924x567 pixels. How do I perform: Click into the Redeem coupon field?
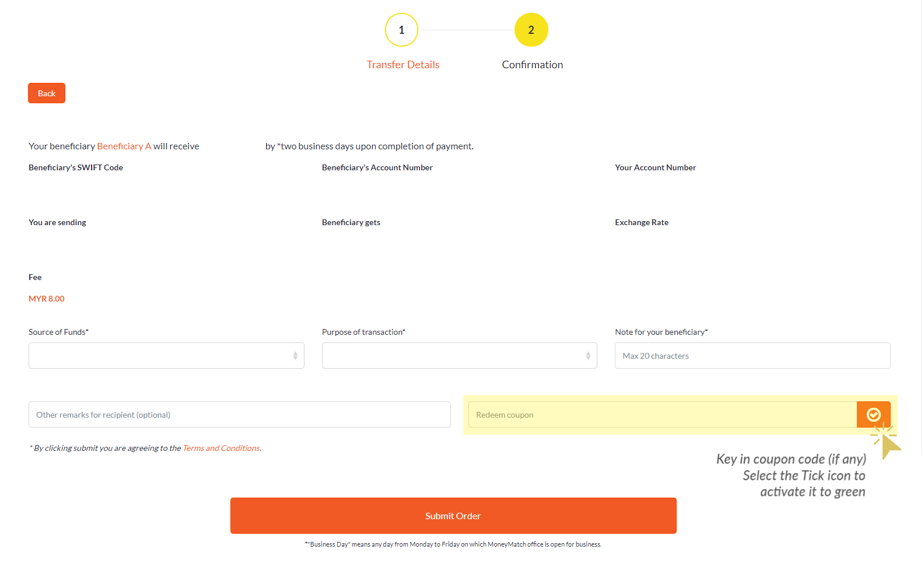[662, 415]
